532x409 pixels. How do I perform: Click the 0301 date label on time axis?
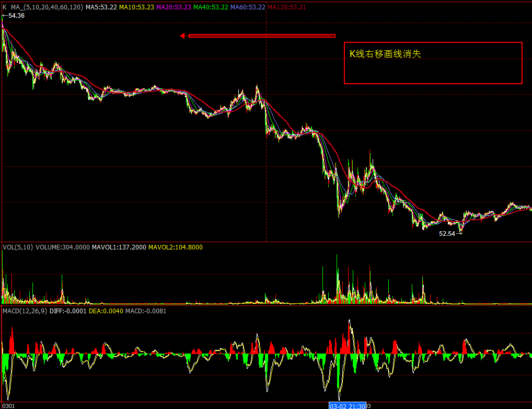8,405
